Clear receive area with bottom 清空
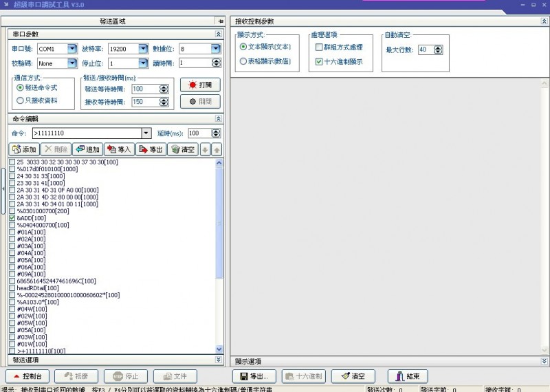The height and width of the screenshot is (392, 550). tap(353, 376)
